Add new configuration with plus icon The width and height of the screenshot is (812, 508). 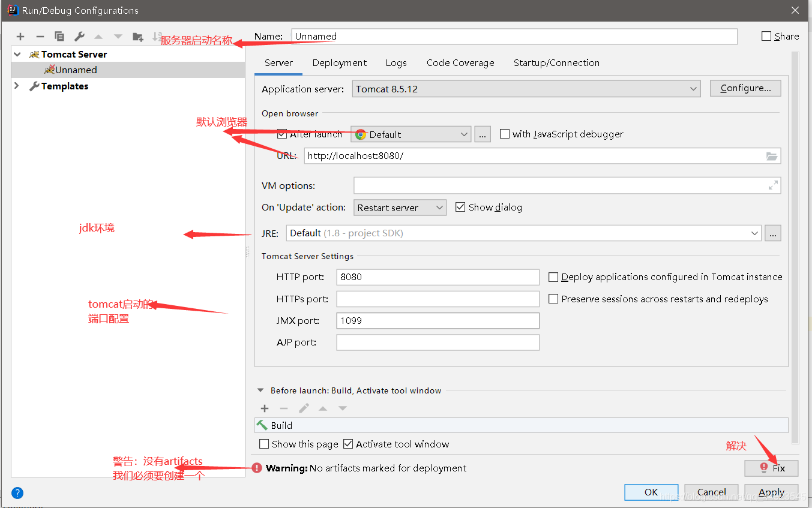pyautogui.click(x=20, y=37)
